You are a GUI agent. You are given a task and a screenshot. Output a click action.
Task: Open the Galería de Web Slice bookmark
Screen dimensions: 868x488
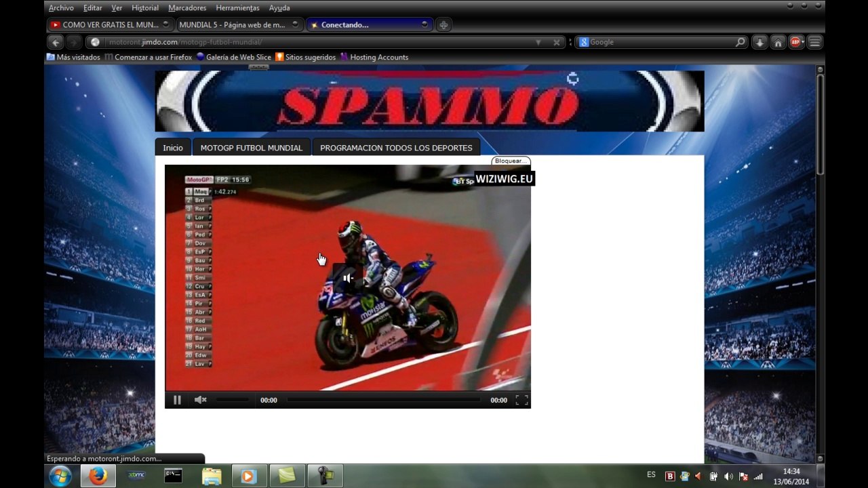[234, 58]
